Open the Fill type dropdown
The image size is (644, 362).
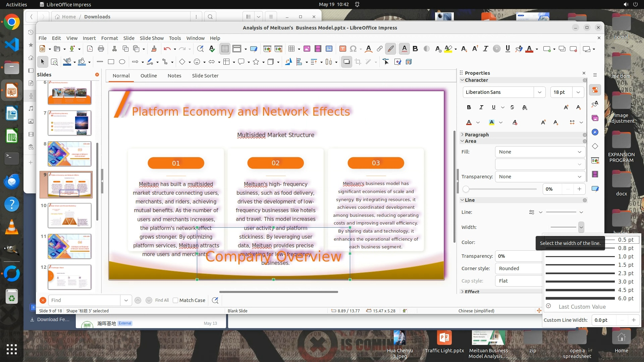click(540, 152)
